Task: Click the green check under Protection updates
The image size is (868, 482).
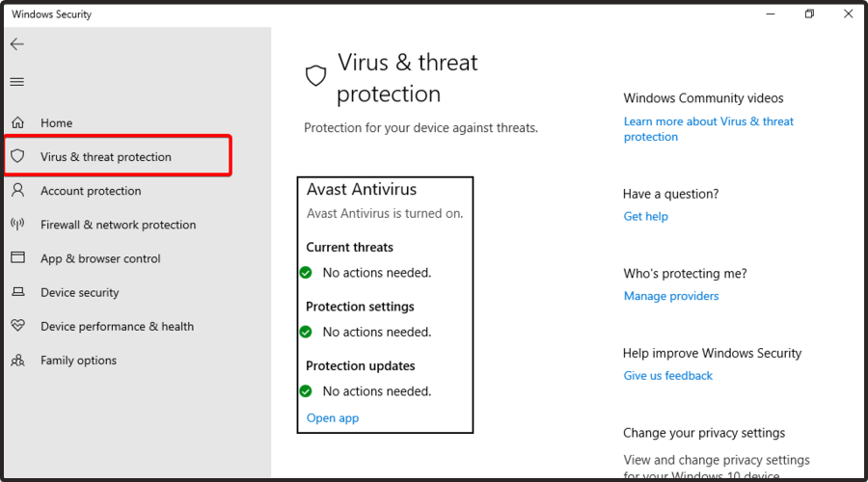Action: (x=306, y=391)
